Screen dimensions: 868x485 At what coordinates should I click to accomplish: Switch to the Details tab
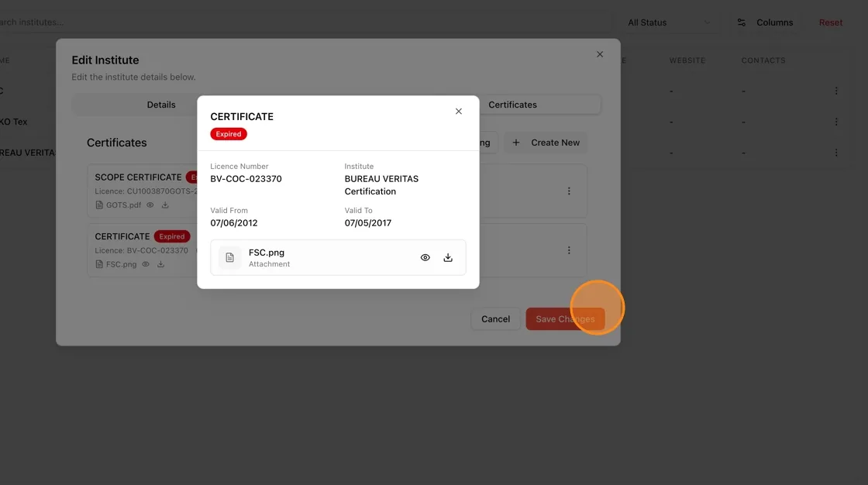click(161, 105)
